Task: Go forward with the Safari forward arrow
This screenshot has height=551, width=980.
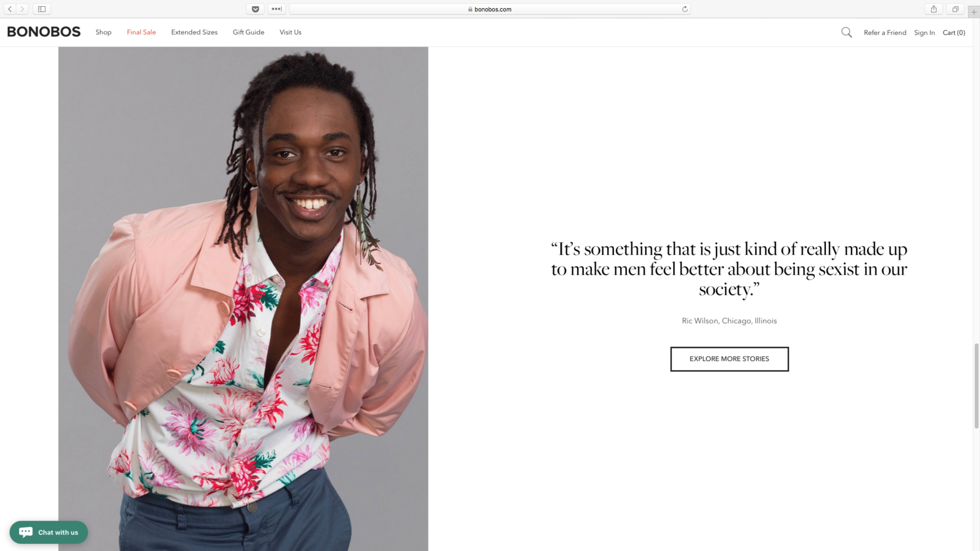Action: point(22,9)
